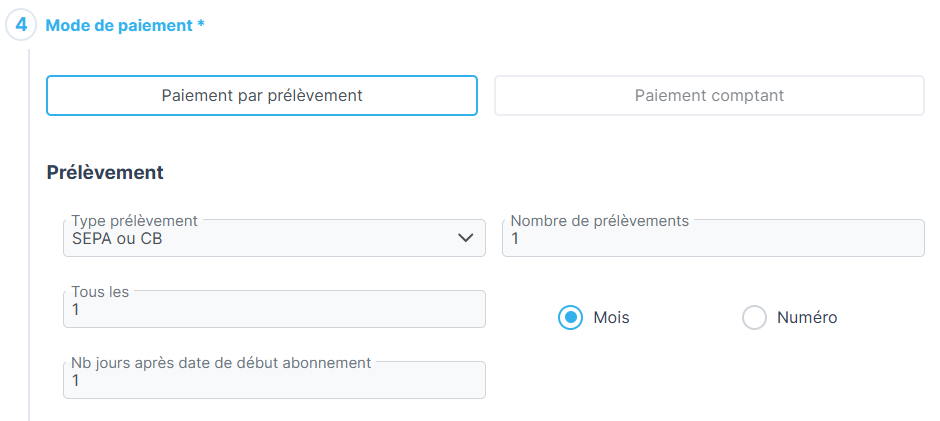Select the "Paiement par prélèvement" tab
Viewport: 940px width, 421px height.
(262, 96)
